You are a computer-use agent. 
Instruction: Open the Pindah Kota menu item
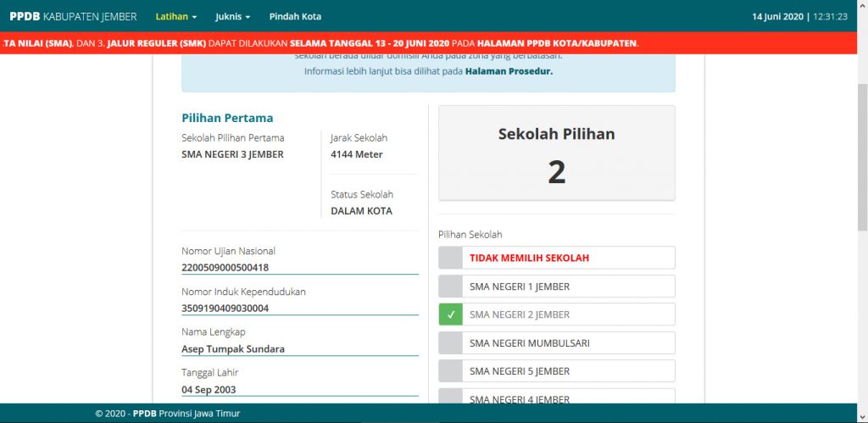pyautogui.click(x=295, y=16)
